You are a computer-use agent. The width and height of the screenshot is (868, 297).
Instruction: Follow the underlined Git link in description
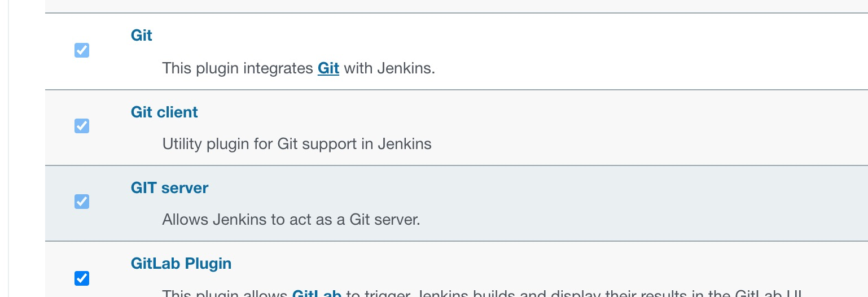328,69
